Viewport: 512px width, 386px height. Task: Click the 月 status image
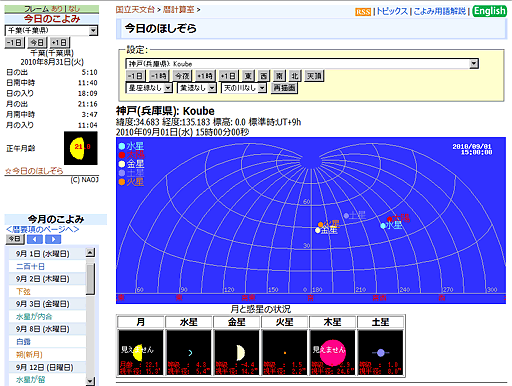[141, 352]
